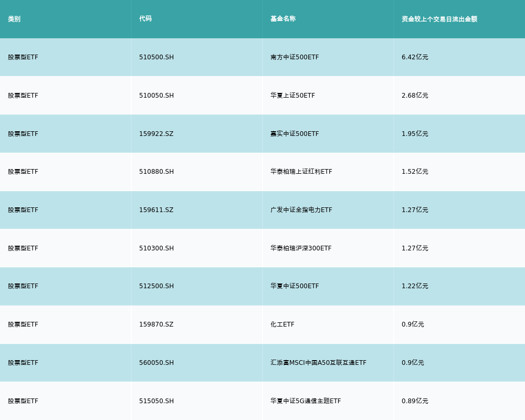The height and width of the screenshot is (420, 525).
Task: Select fund name 华夏中证5G通信主题ETF
Action: point(306,401)
